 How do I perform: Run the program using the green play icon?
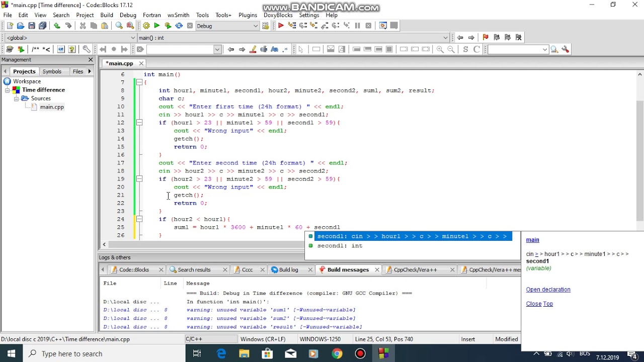click(157, 26)
